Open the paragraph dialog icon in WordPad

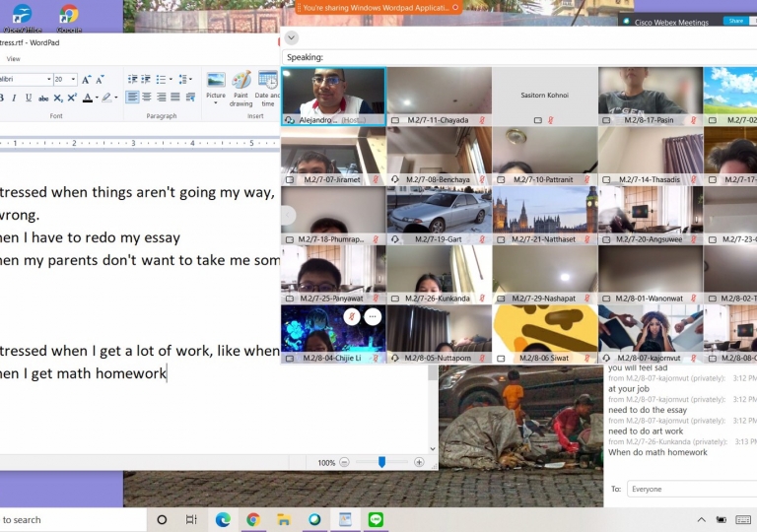pos(190,97)
